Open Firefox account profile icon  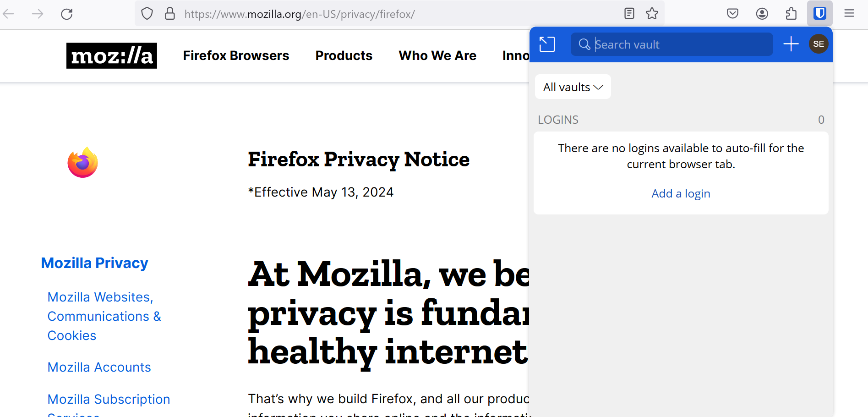pos(762,14)
